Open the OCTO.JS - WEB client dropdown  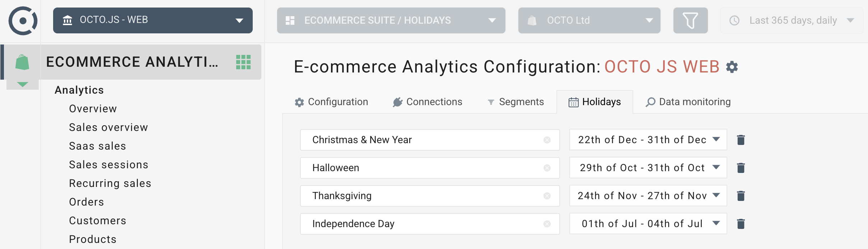[153, 20]
